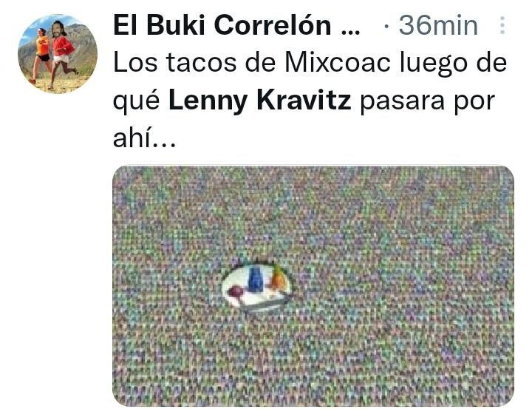
Task: Click the white plate in the image
Action: click(x=256, y=288)
